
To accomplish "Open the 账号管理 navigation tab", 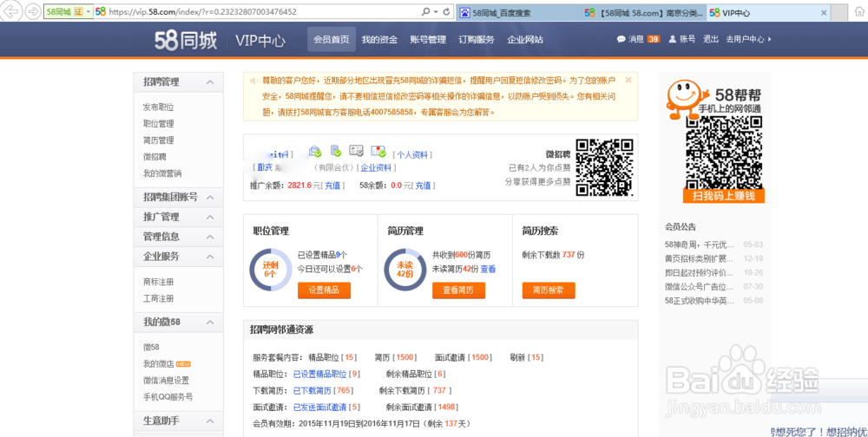I will pos(428,39).
